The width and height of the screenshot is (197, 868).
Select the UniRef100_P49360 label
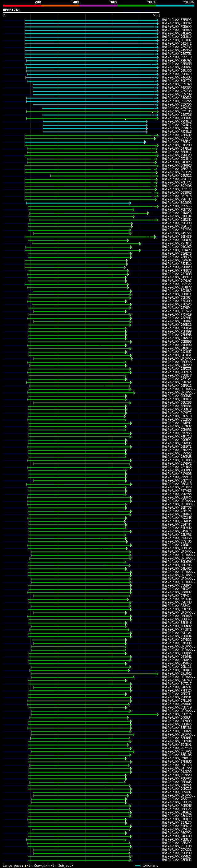[x=177, y=88]
